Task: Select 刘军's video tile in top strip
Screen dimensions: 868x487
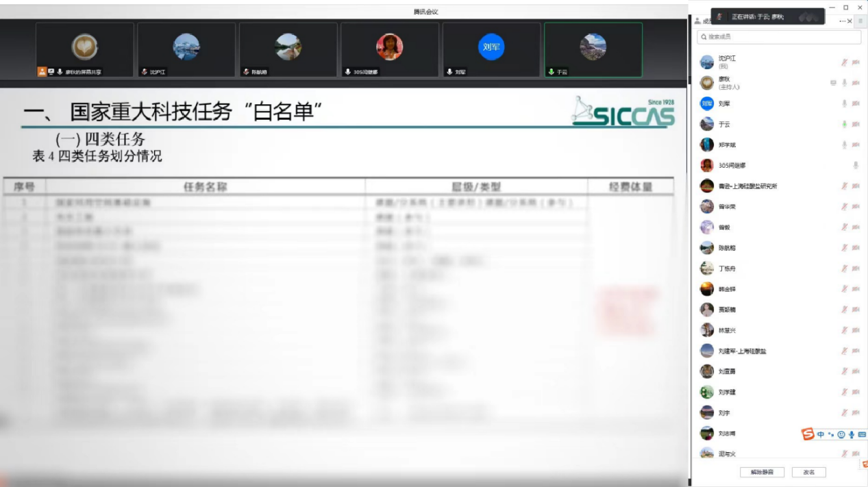Action: click(x=491, y=49)
